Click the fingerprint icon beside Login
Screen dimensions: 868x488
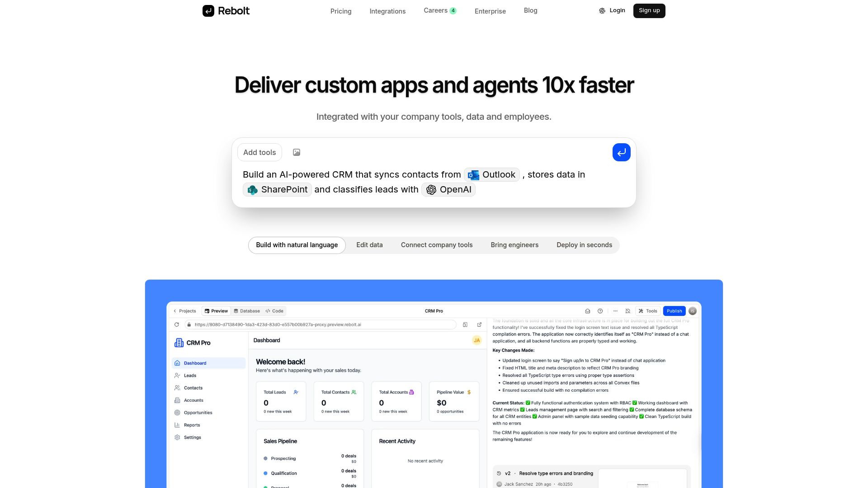click(x=602, y=11)
